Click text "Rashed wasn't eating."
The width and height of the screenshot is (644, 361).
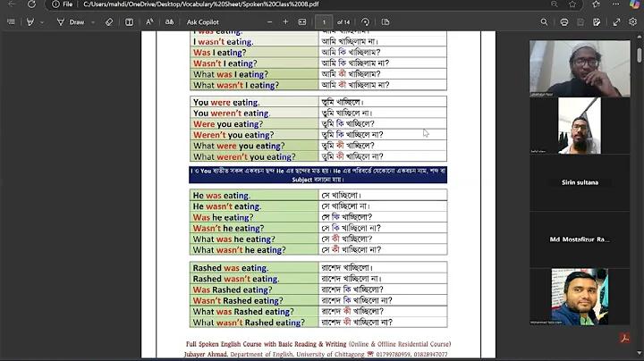tap(236, 279)
